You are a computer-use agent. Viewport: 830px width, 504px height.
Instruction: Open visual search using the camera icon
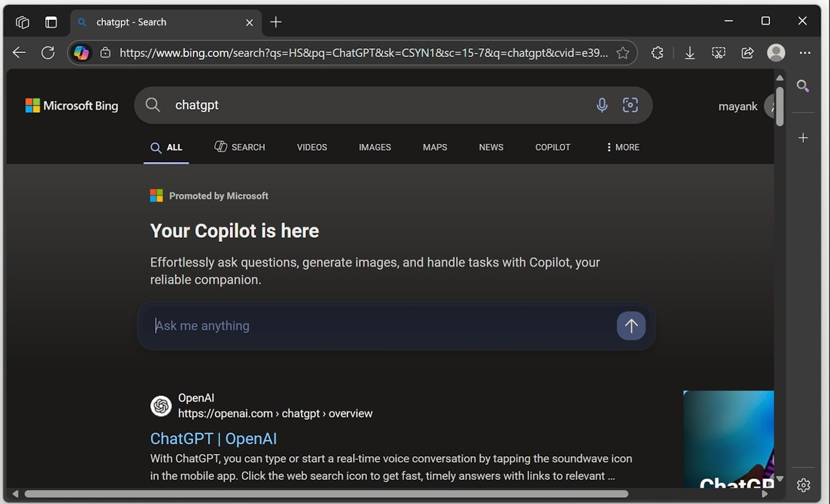coord(630,105)
